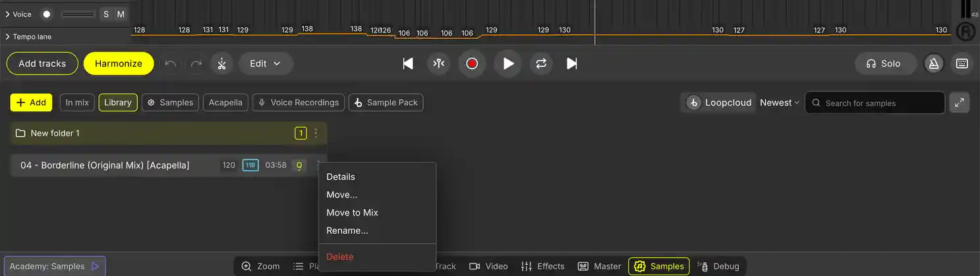Toggle the metronome icon
This screenshot has height=276, width=980.
tap(933, 64)
